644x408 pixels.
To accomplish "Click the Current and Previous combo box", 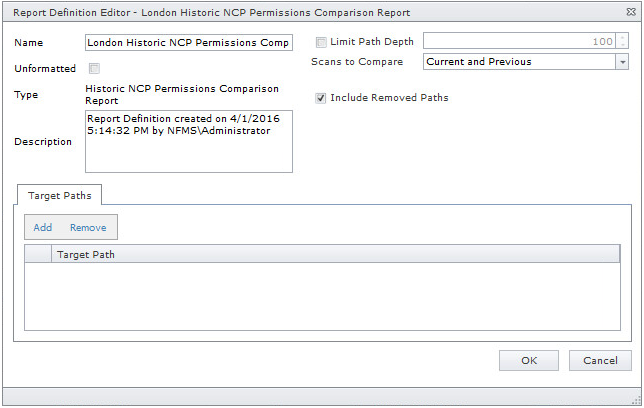I will click(518, 62).
